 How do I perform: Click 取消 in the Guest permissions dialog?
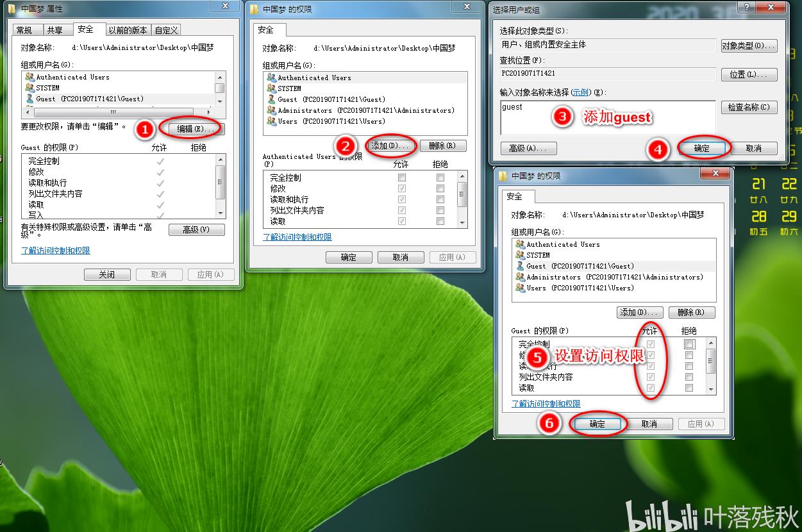pos(649,424)
